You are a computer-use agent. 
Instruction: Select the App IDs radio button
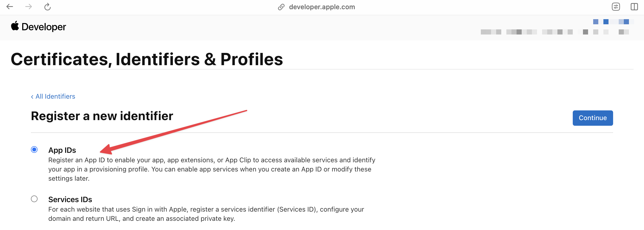point(34,149)
